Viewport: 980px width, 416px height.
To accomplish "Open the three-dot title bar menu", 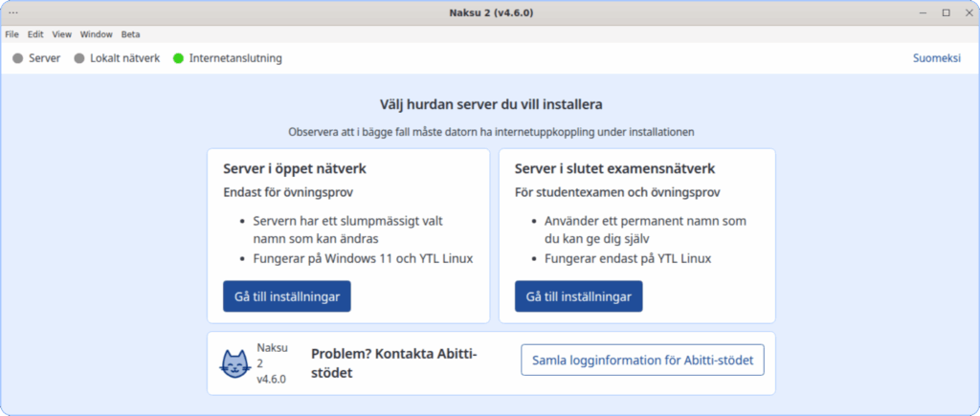I will coord(13,12).
